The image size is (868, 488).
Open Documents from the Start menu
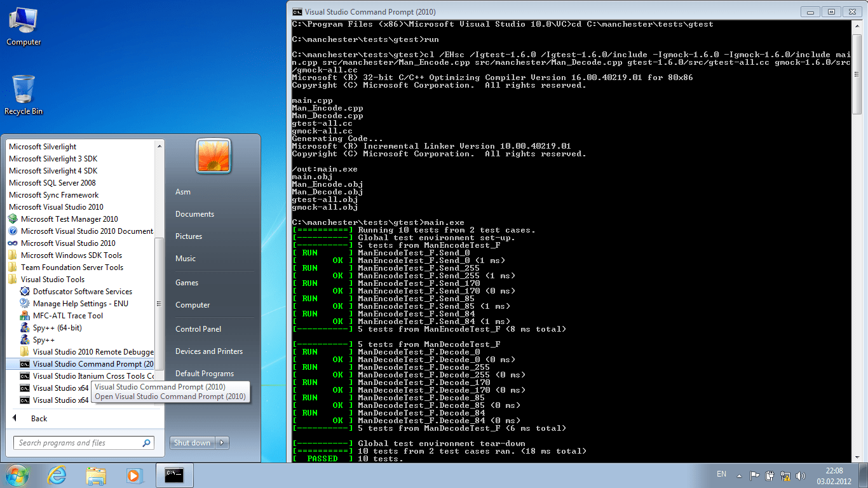point(194,214)
